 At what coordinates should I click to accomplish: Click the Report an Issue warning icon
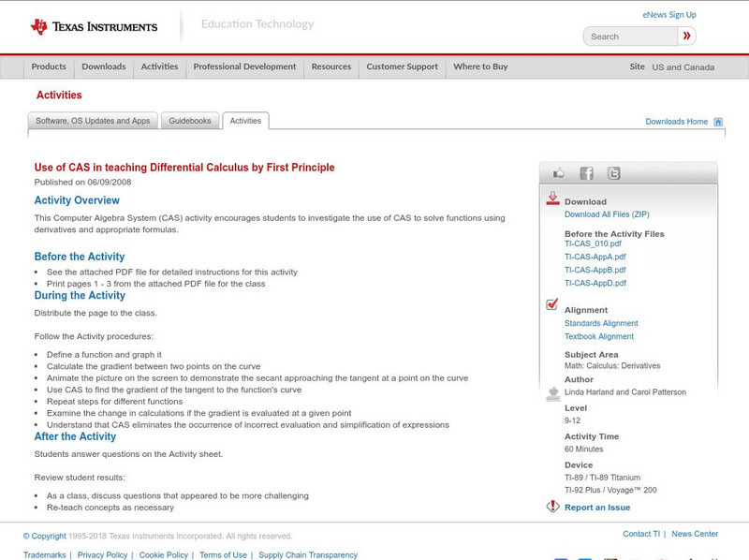point(552,507)
